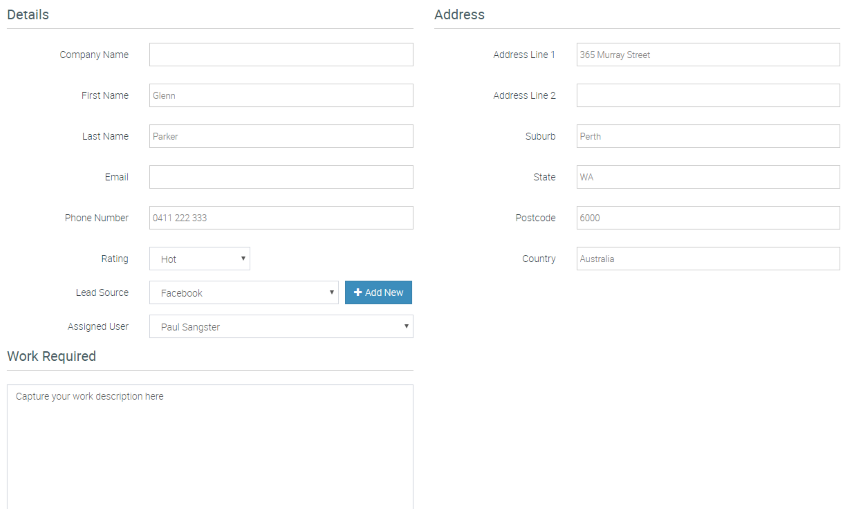
Task: Click inside the Work Required description box
Action: 210,447
